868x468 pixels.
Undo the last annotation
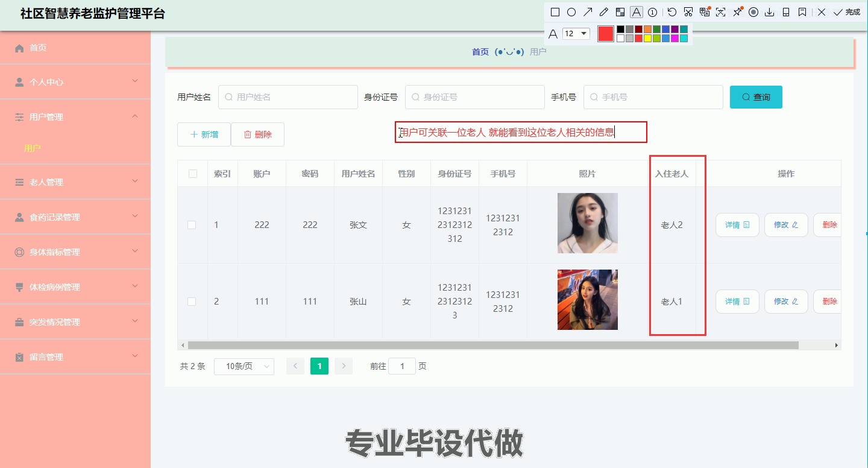[x=671, y=11]
